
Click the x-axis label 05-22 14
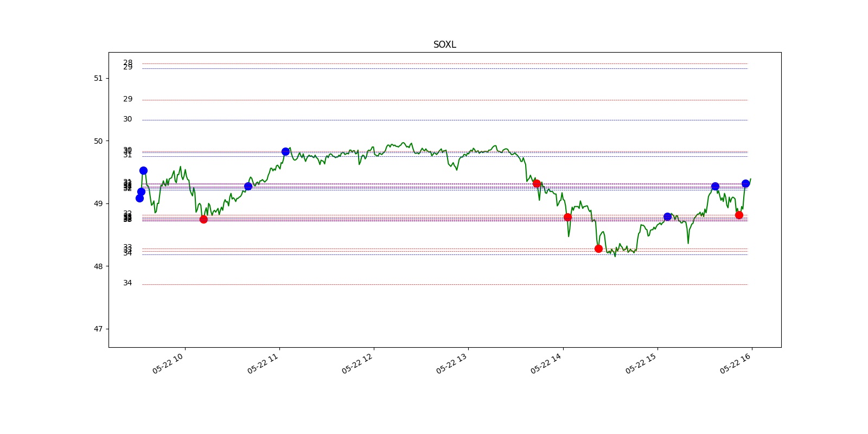click(x=546, y=363)
